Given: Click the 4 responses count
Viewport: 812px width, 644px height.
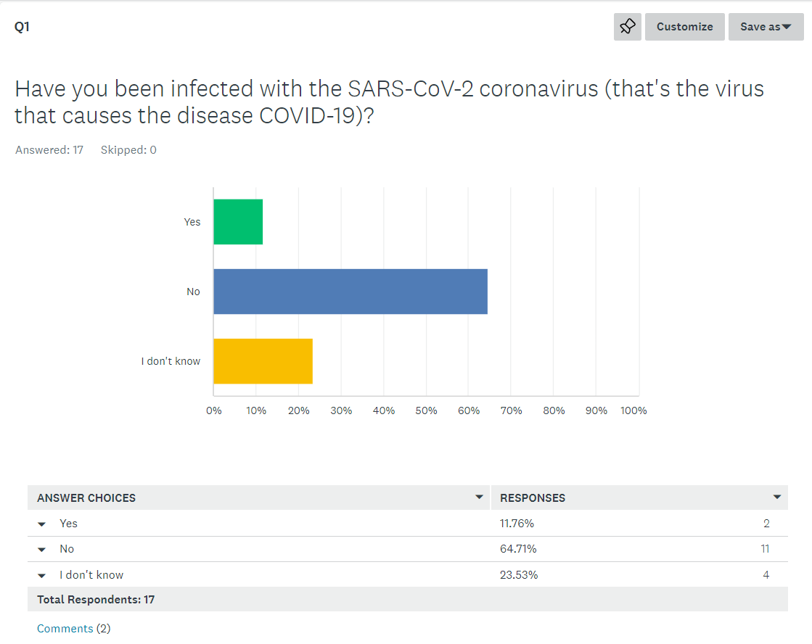Looking at the screenshot, I should (x=766, y=575).
